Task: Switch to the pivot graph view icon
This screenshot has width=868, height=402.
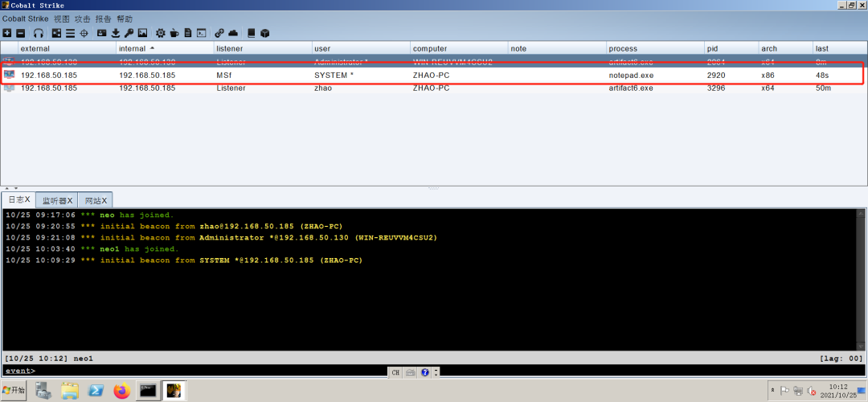Action: click(56, 33)
